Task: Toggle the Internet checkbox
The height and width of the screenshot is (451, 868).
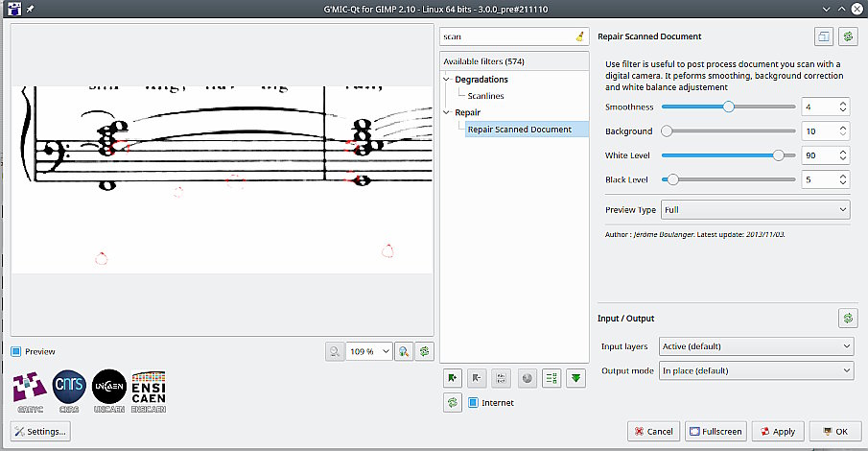Action: pyautogui.click(x=473, y=403)
